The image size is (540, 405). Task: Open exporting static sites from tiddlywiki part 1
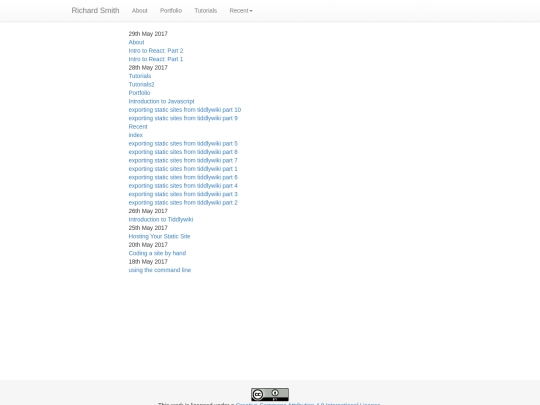[183, 169]
